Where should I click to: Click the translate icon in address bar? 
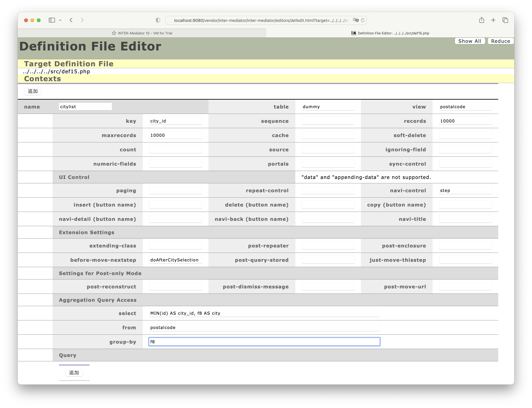click(356, 20)
